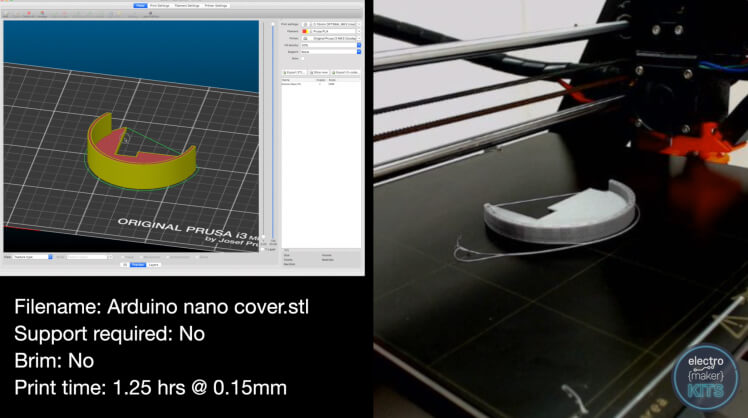Open the Fill density dropdown
The height and width of the screenshot is (418, 748).
(331, 45)
